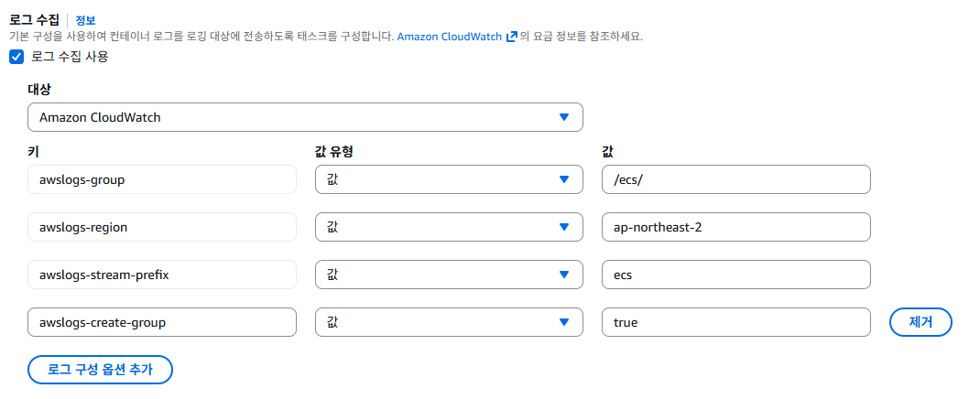This screenshot has width=980, height=399.
Task: Open 값 유형 dropdown for awslogs-stream-prefix
Action: tap(449, 275)
